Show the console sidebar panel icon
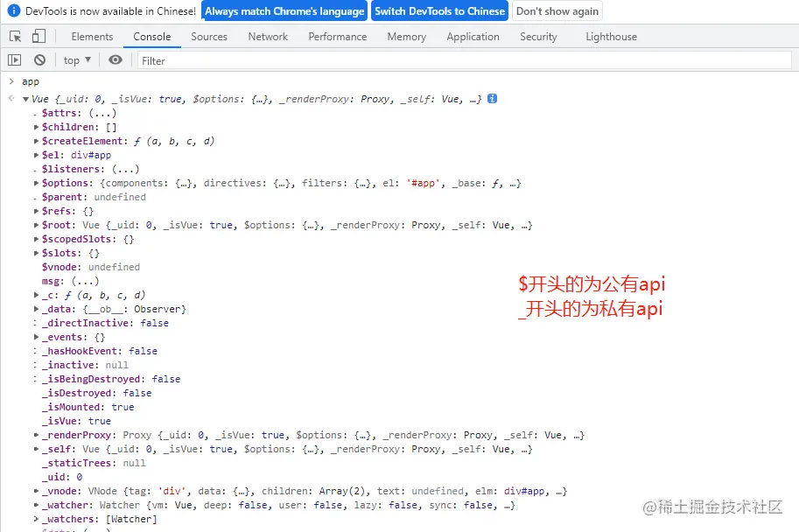 14,60
